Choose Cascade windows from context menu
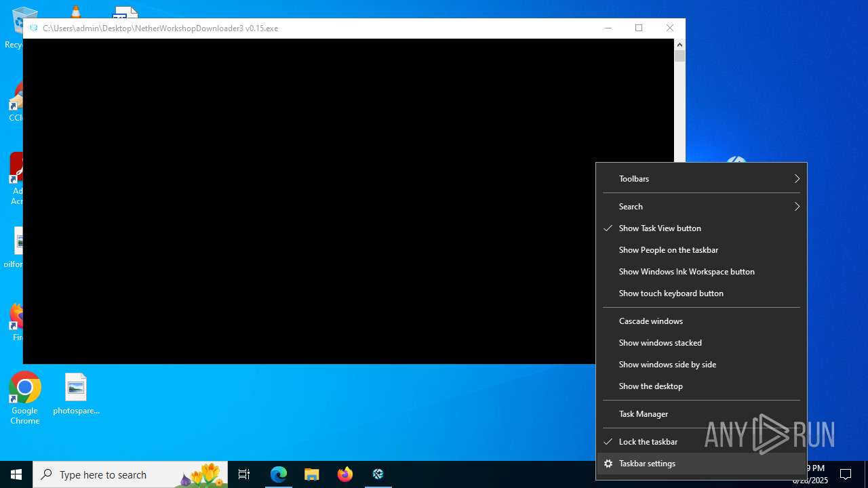 [x=701, y=321]
